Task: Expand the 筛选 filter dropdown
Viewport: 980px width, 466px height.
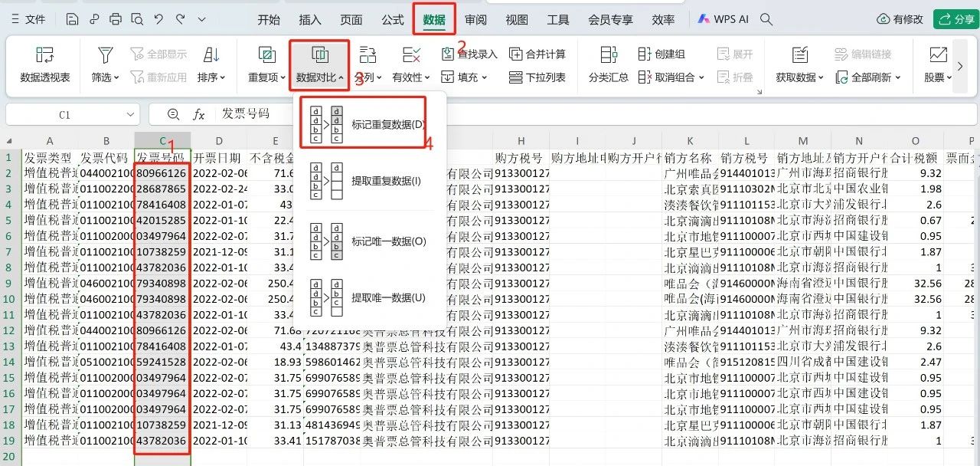Action: pyautogui.click(x=105, y=77)
